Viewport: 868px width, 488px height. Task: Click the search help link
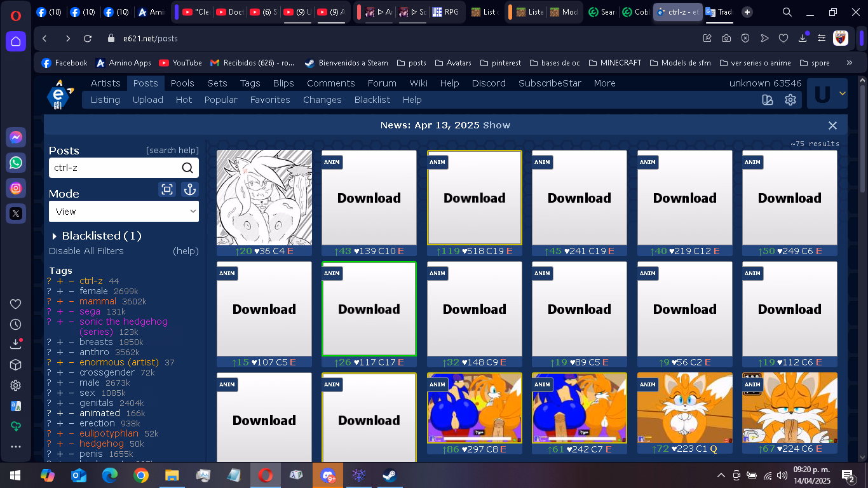click(172, 151)
